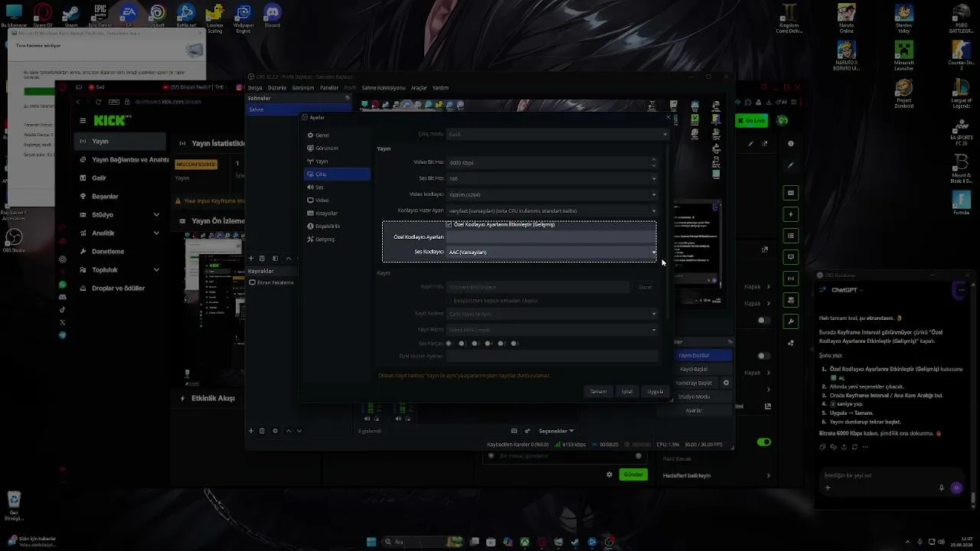
Task: Click the Uygula button in settings
Action: [x=655, y=391]
